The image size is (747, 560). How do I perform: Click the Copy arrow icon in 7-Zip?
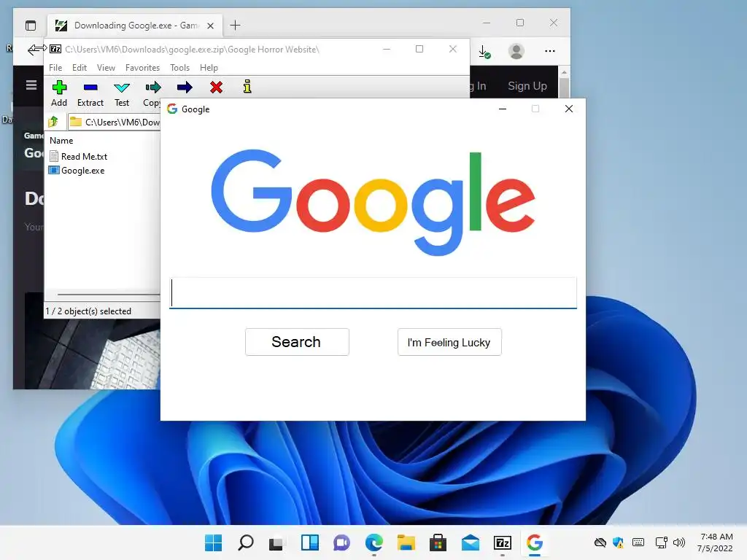coord(153,87)
